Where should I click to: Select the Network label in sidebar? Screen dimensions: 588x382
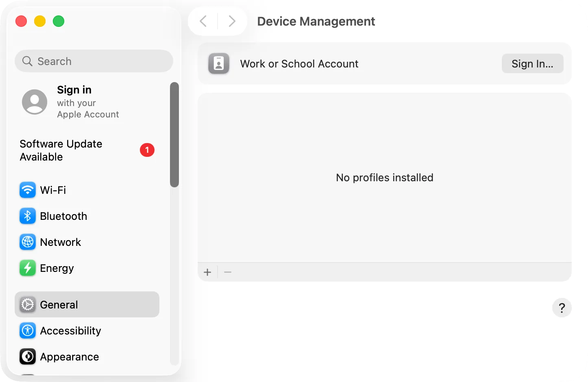tap(61, 242)
